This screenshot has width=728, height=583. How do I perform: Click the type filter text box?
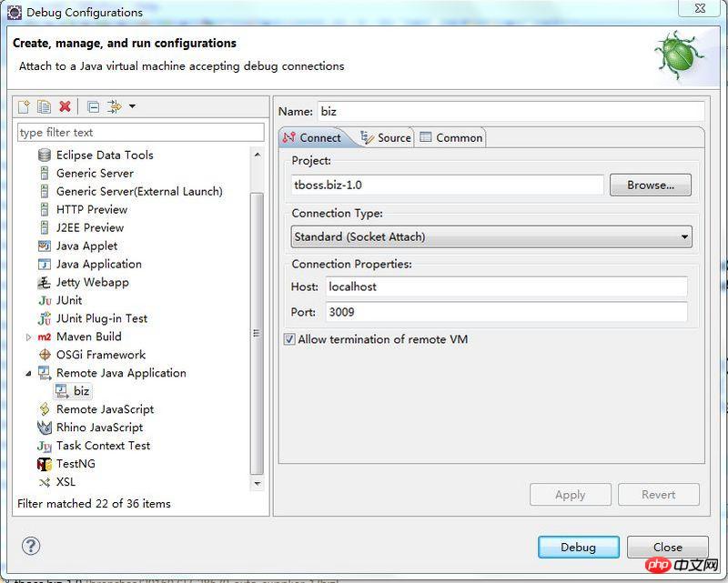point(140,133)
